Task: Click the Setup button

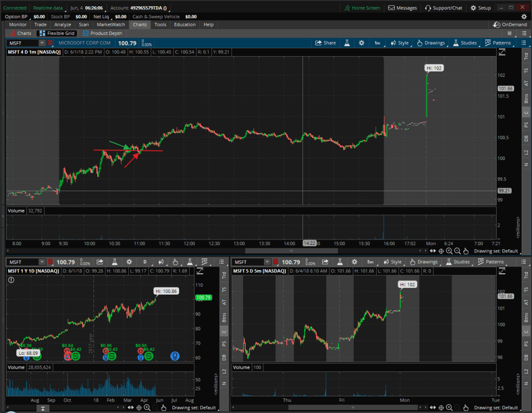Action: click(481, 8)
